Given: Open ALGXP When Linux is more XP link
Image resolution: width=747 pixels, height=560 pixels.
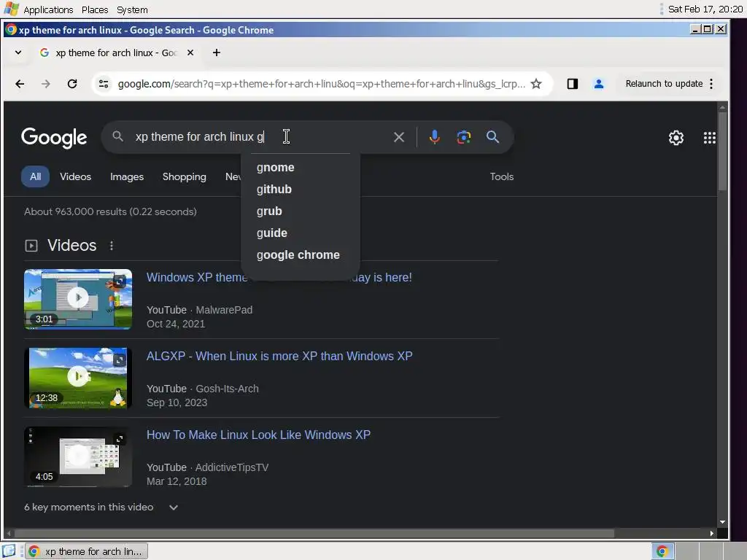Looking at the screenshot, I should pyautogui.click(x=279, y=356).
